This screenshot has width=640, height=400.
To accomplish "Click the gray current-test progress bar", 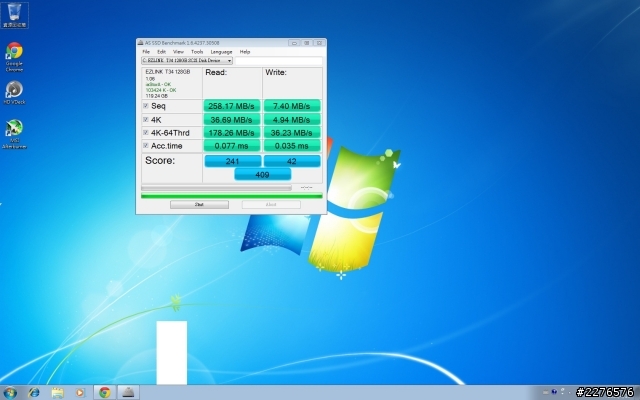I will click(x=216, y=188).
